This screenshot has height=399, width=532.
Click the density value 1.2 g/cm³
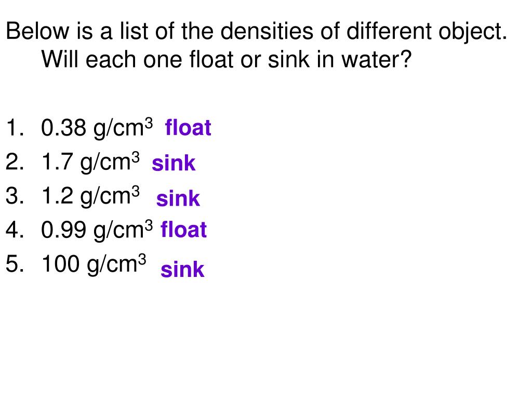click(90, 196)
